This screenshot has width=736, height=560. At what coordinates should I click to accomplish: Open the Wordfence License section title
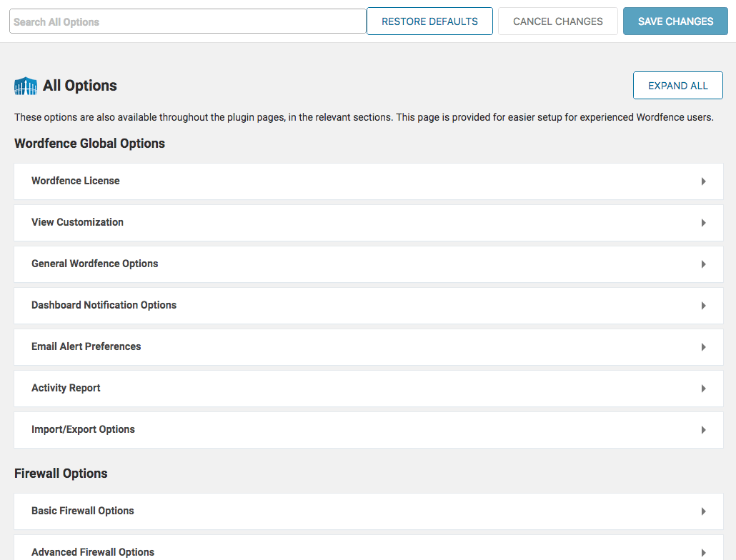[x=76, y=181]
